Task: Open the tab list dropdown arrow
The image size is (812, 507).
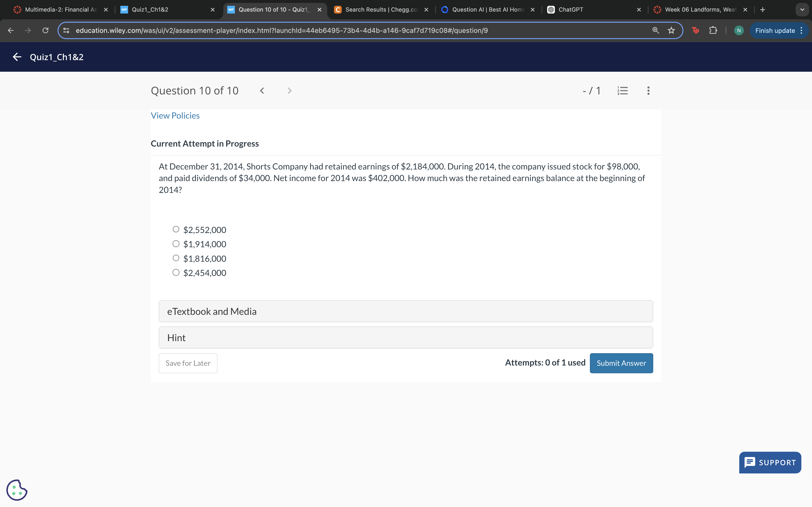Action: click(802, 10)
